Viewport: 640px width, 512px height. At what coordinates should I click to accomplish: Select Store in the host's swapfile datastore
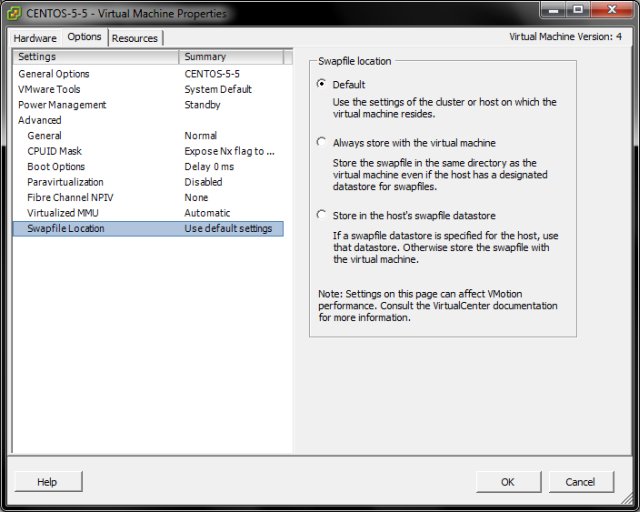click(x=322, y=215)
